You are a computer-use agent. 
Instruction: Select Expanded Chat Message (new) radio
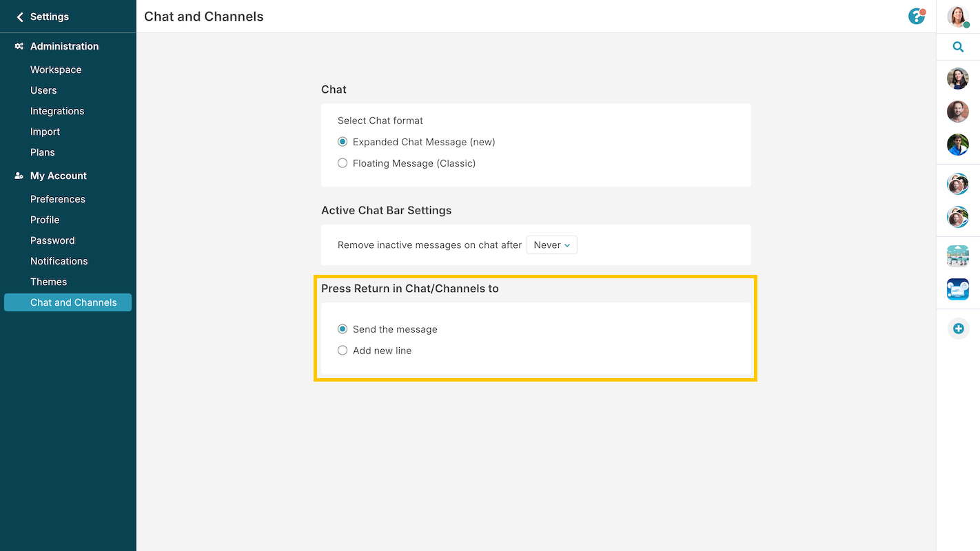point(343,142)
